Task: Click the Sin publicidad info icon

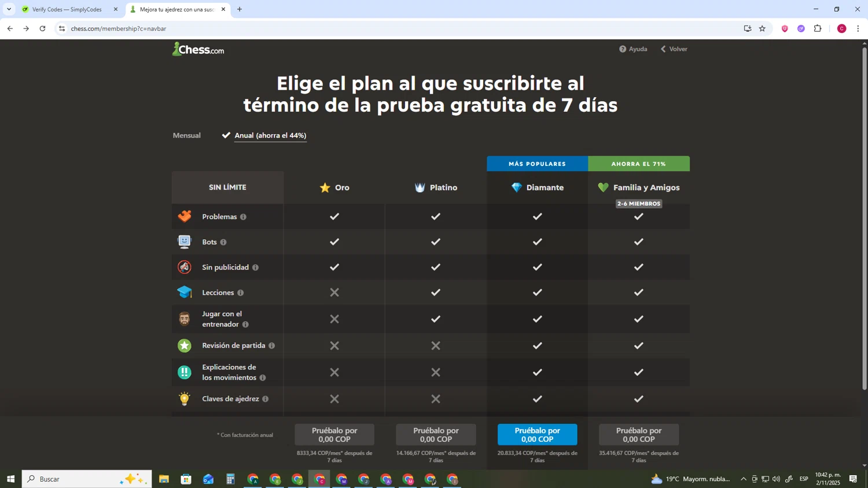Action: point(255,268)
